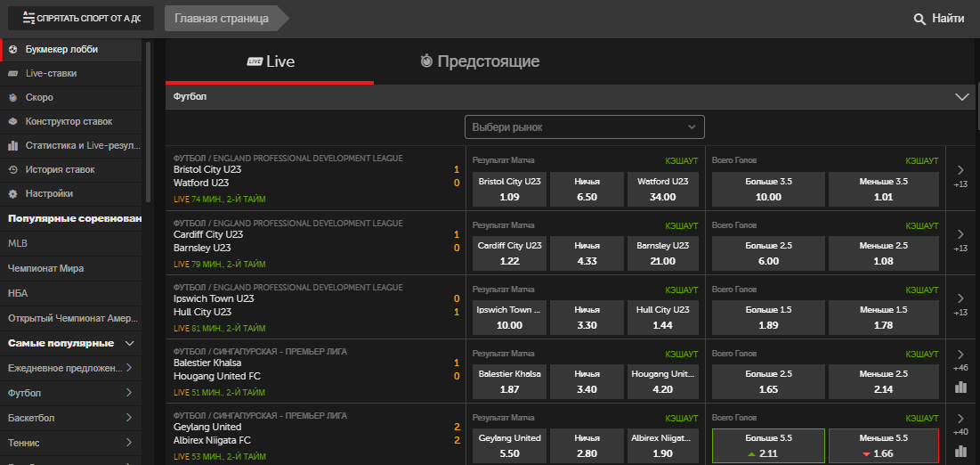Click the Конструктор ставок icon

12,121
